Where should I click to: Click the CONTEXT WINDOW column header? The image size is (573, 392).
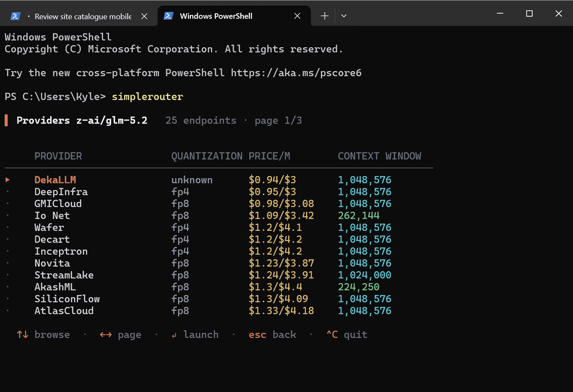(x=379, y=156)
